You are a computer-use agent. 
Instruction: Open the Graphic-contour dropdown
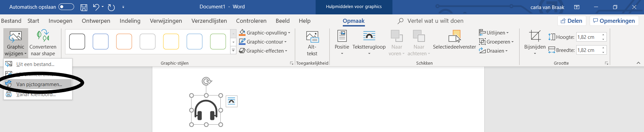[x=263, y=42]
